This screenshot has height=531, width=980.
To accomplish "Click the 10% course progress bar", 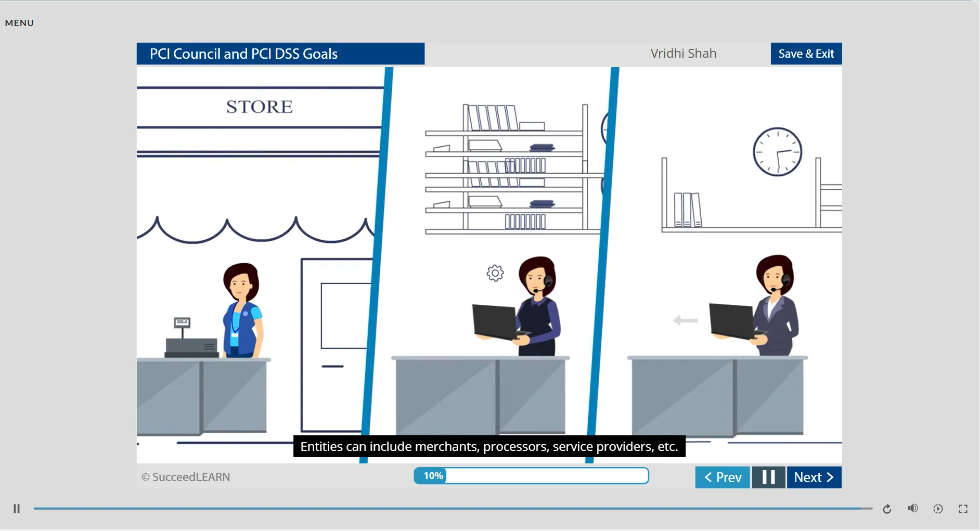I will coord(531,476).
